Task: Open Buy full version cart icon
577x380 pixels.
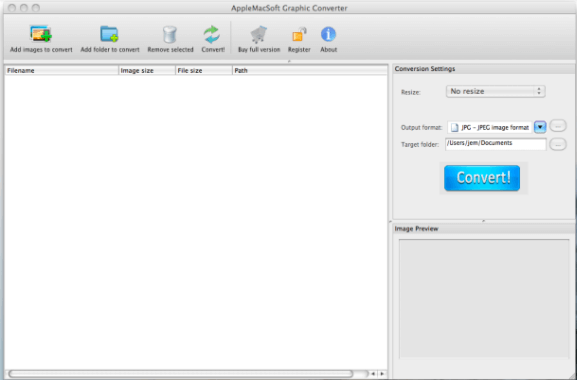Action: [259, 34]
